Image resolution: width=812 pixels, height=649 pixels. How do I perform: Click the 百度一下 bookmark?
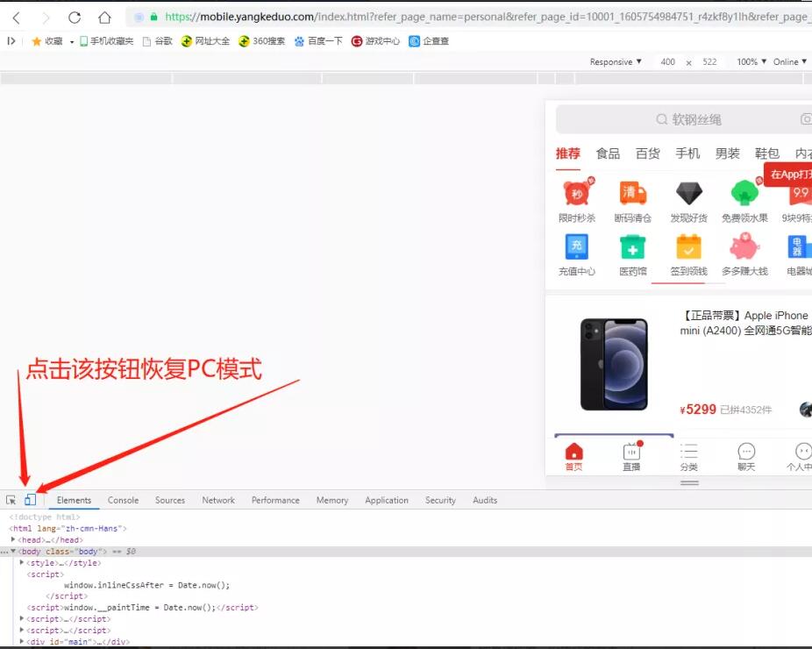tap(318, 41)
